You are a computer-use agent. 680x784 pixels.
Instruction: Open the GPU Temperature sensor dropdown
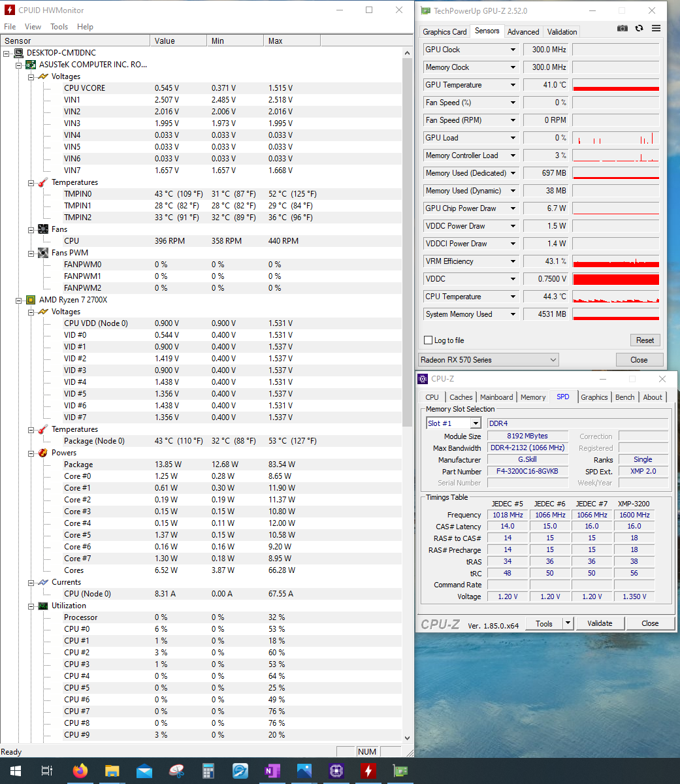pyautogui.click(x=513, y=85)
